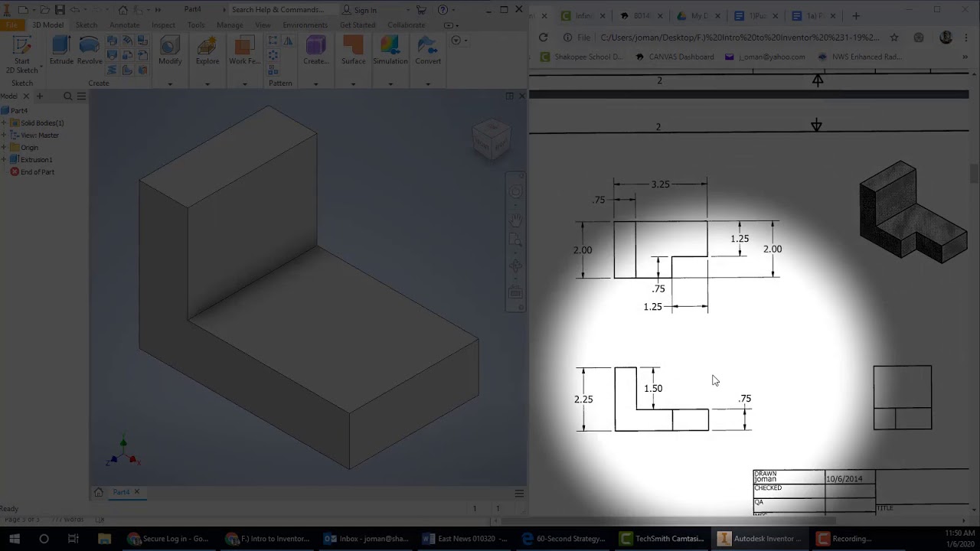Viewport: 980px width, 551px height.
Task: Open the Work Features panel
Action: pyautogui.click(x=244, y=51)
